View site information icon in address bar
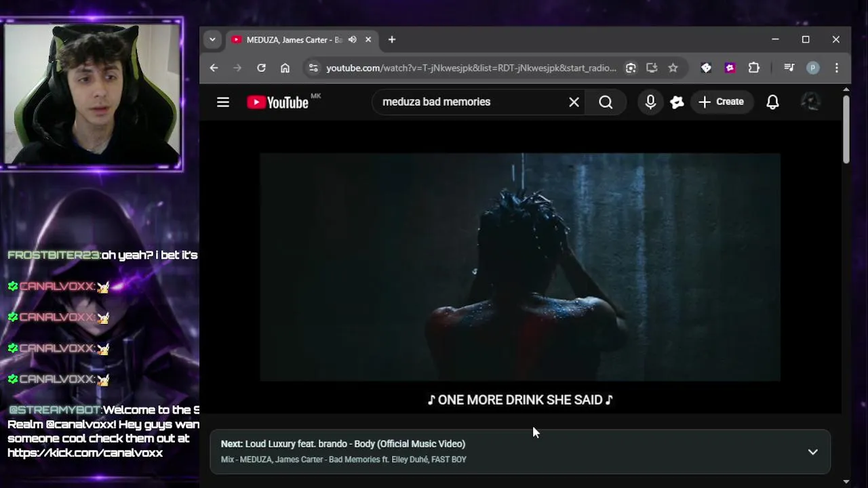The width and height of the screenshot is (868, 488). point(313,68)
